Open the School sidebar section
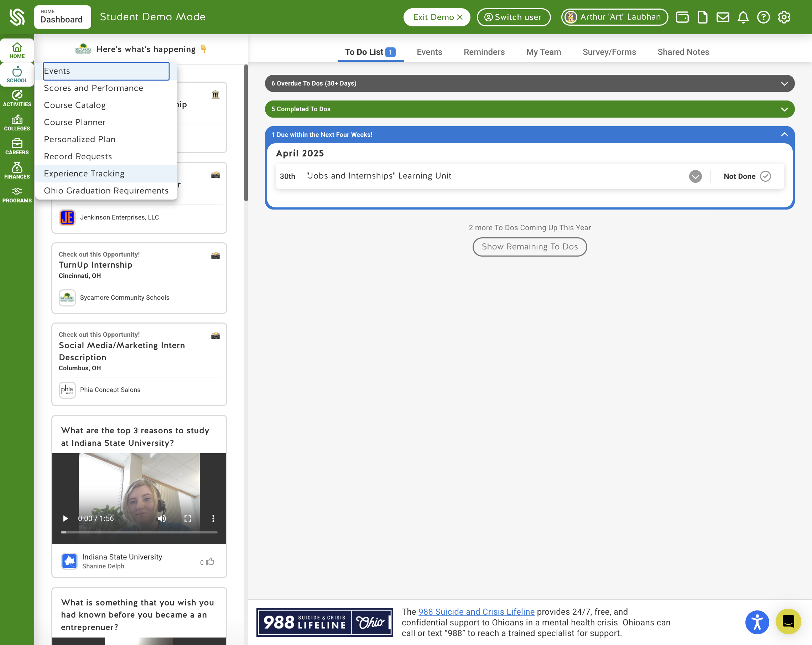The width and height of the screenshot is (812, 645). (17, 74)
